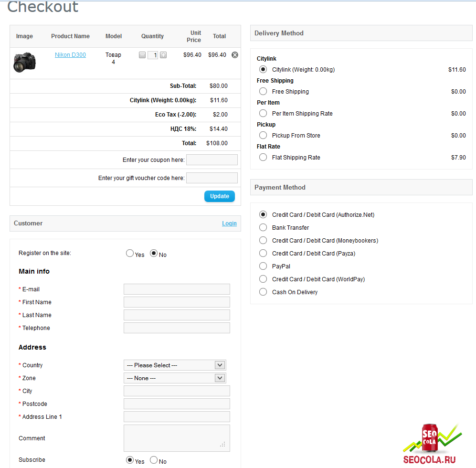Screen dimensions: 476x468
Task: Click the Last Name input field
Action: click(177, 315)
